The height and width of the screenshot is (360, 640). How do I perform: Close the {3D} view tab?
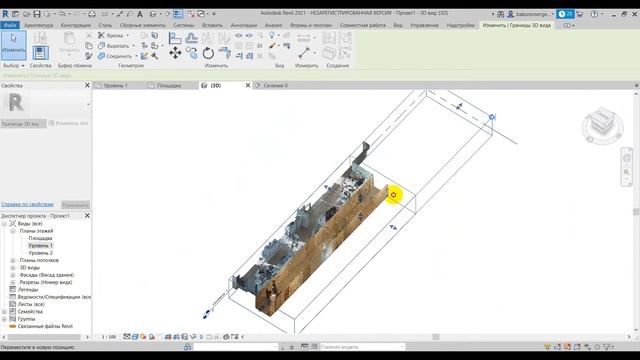[248, 85]
